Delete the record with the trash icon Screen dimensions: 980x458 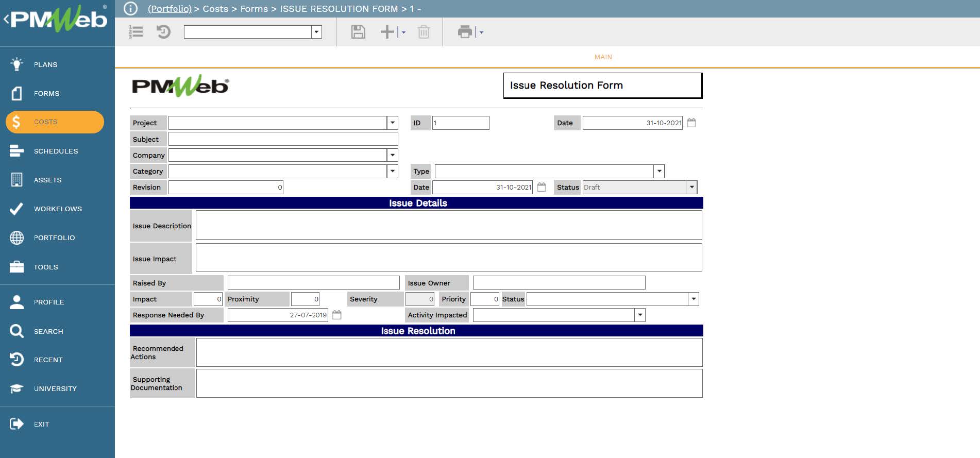click(424, 32)
